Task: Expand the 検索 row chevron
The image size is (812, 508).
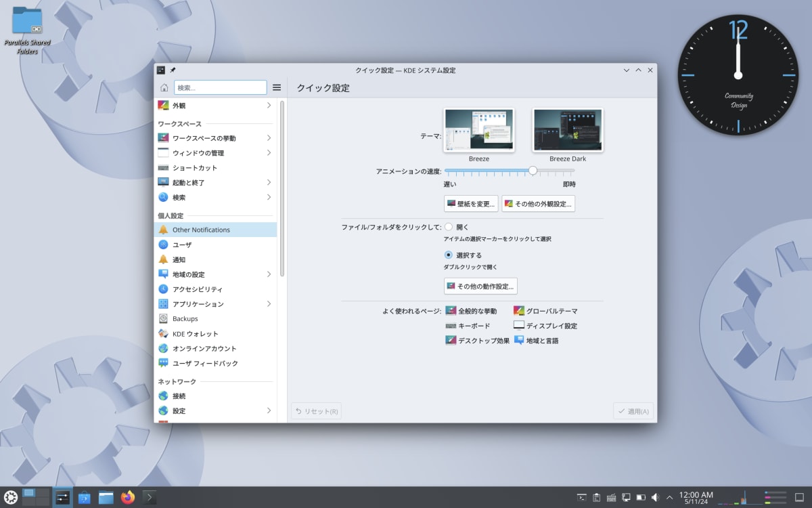Action: (x=269, y=198)
